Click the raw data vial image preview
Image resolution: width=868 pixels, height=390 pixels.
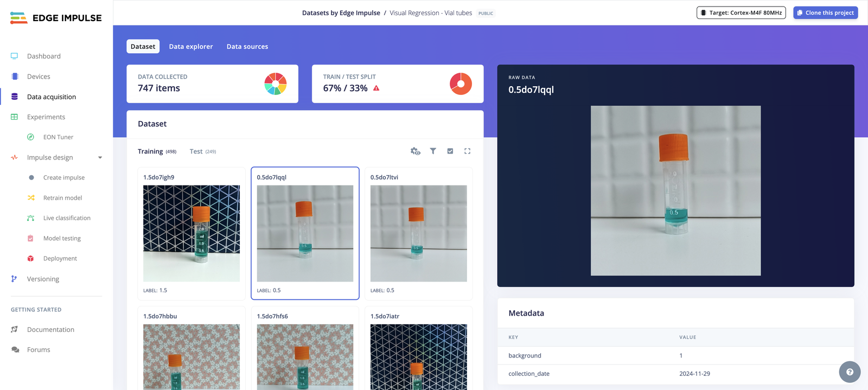pos(675,190)
